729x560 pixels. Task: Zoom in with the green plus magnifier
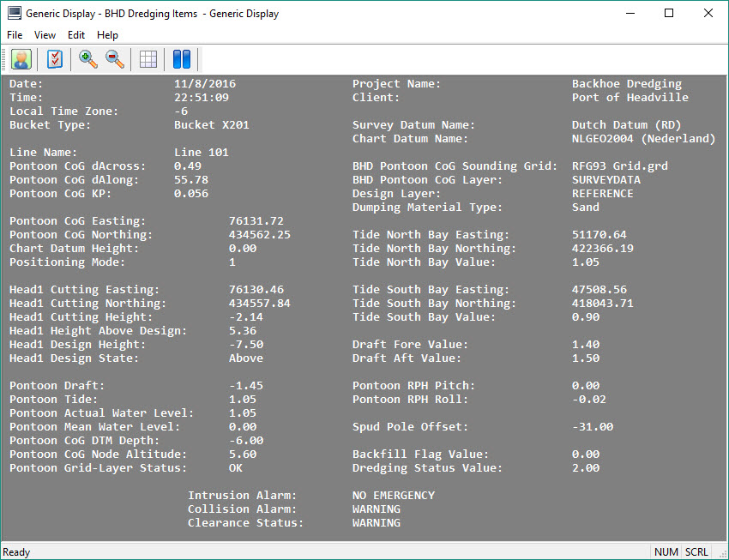[x=87, y=59]
